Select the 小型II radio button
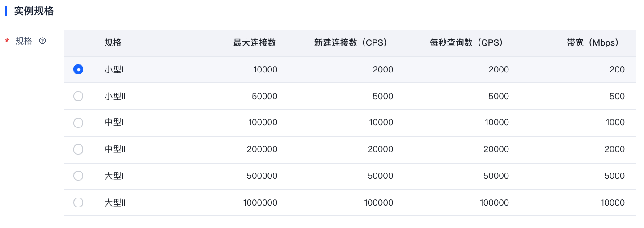The width and height of the screenshot is (644, 228). [78, 96]
